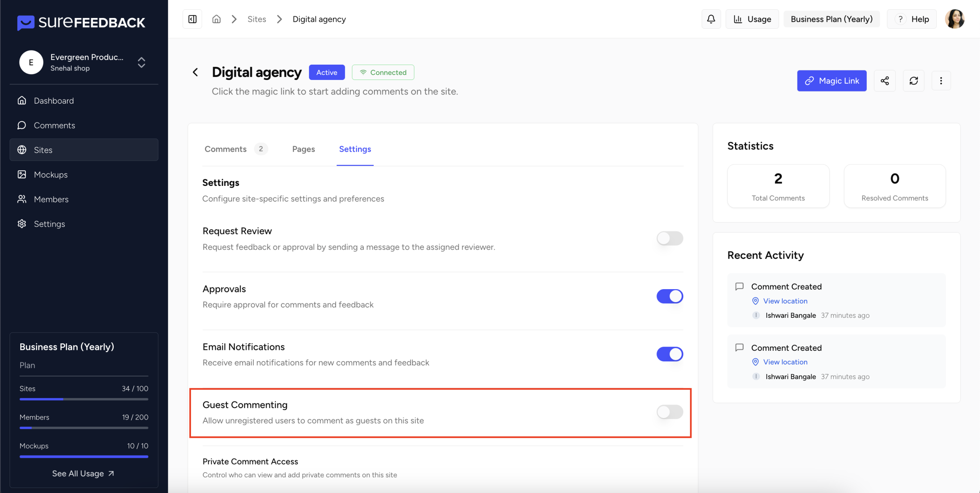Open the Help menu
The width and height of the screenshot is (980, 493).
(x=912, y=19)
